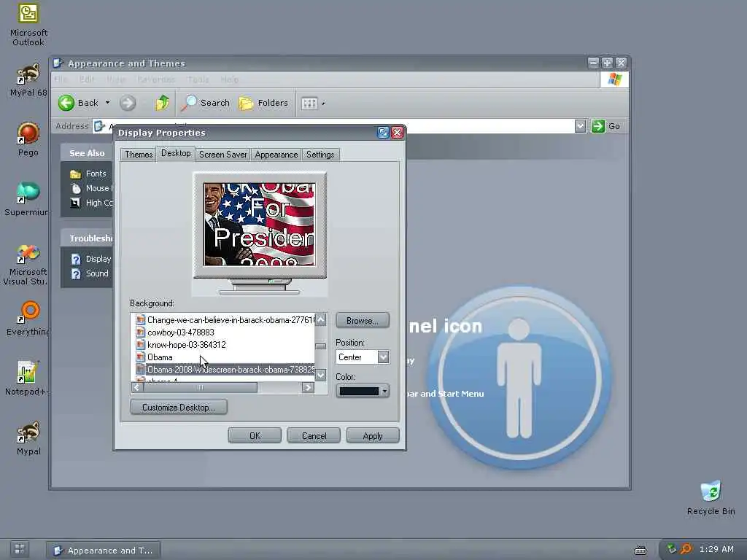Launch Microsoft Visual Studio desktop shortcut
Viewport: 747px width, 560px height.
point(27,263)
